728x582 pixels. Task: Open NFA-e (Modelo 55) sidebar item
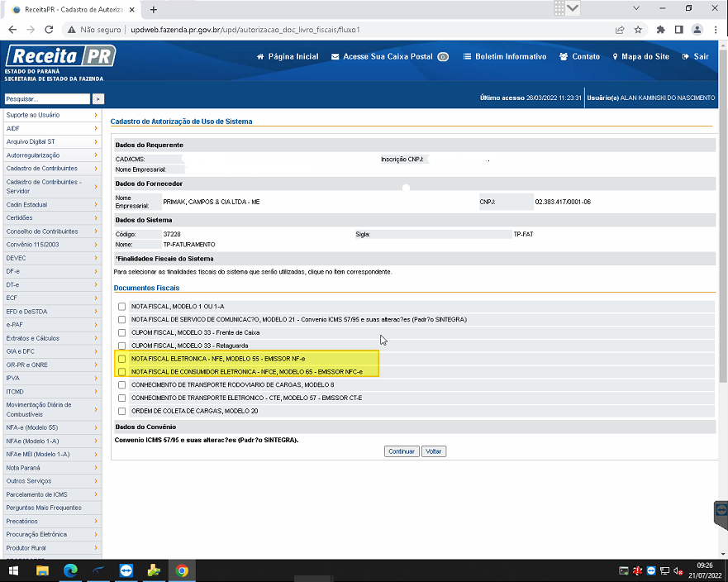[x=52, y=427]
